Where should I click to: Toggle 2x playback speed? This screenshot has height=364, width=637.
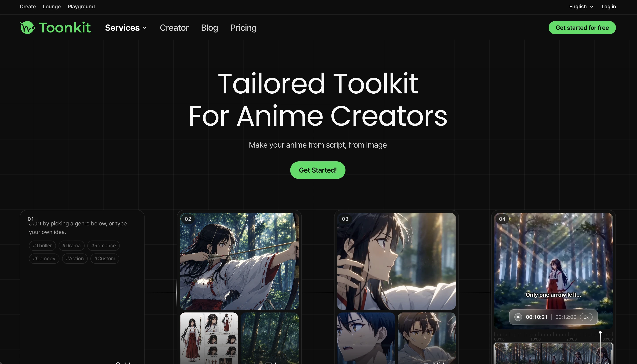(586, 317)
